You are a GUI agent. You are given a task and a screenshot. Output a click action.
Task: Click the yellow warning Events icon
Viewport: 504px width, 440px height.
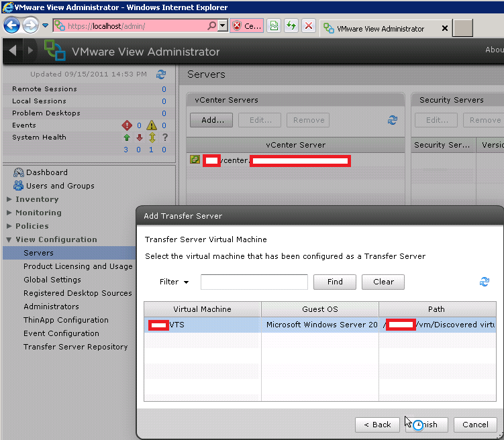[152, 125]
